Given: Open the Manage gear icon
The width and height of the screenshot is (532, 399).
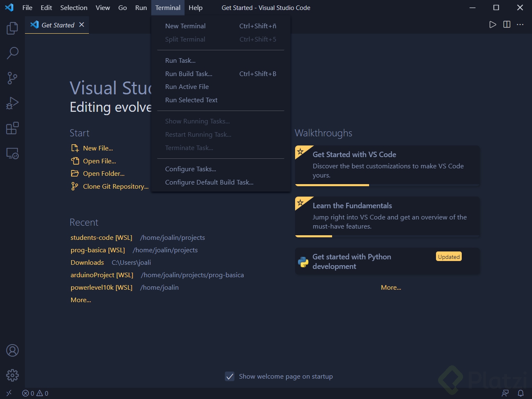Looking at the screenshot, I should tap(12, 375).
